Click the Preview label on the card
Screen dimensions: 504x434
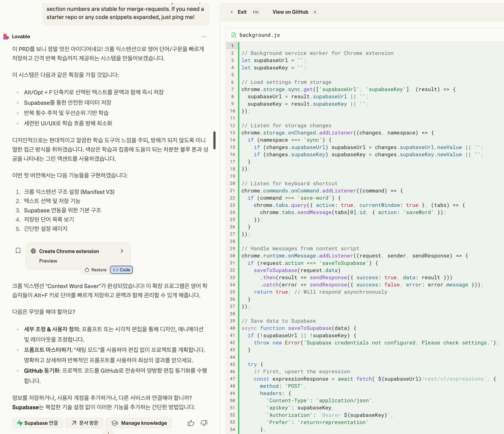point(48,261)
